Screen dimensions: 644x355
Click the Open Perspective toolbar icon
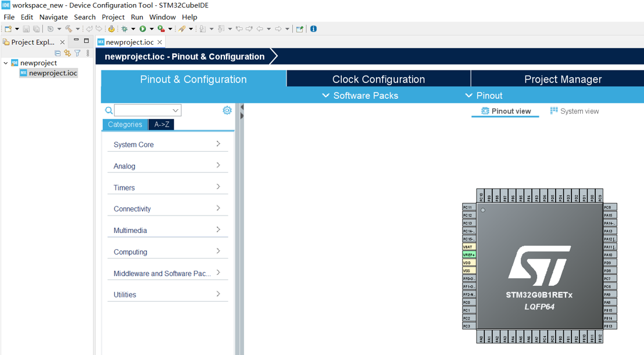point(300,28)
